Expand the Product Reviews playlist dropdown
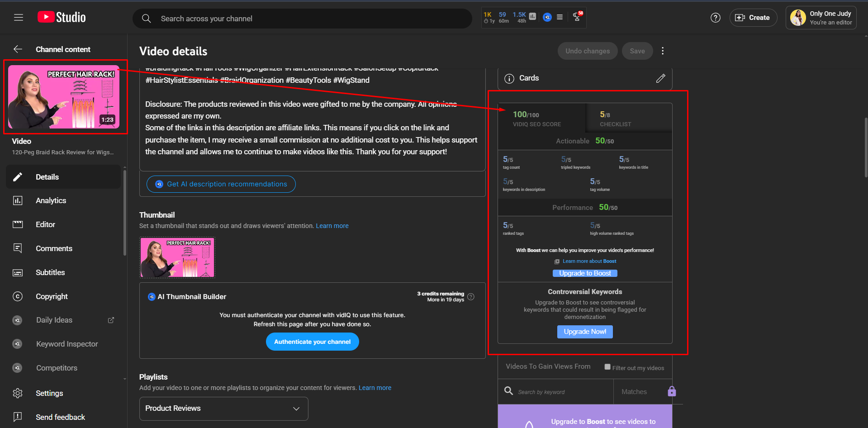The height and width of the screenshot is (428, 868). (223, 409)
